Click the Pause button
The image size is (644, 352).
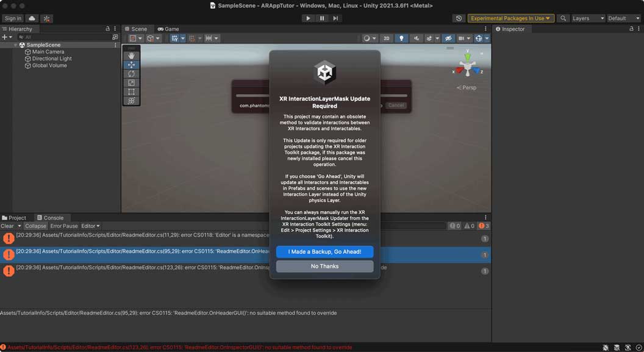[x=322, y=18]
